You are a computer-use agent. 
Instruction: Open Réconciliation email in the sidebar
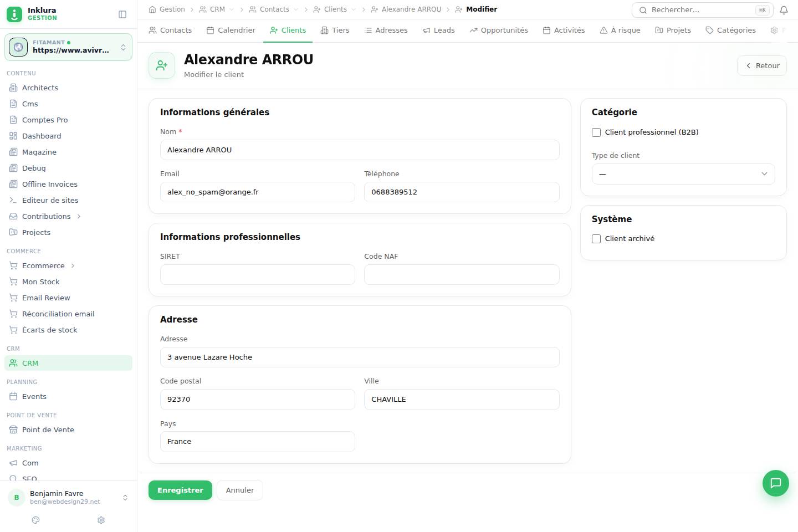point(68,314)
